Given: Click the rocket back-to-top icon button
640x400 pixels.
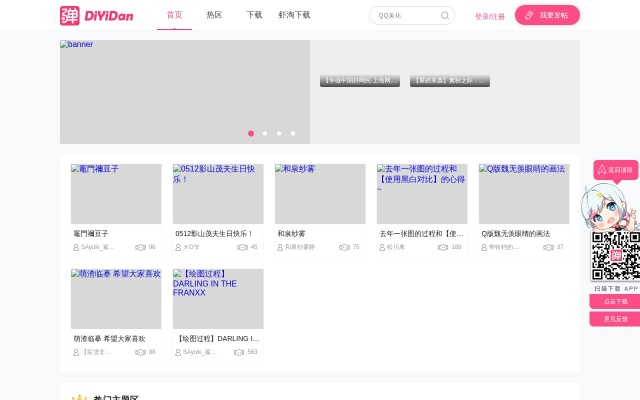Looking at the screenshot, I should click(615, 170).
